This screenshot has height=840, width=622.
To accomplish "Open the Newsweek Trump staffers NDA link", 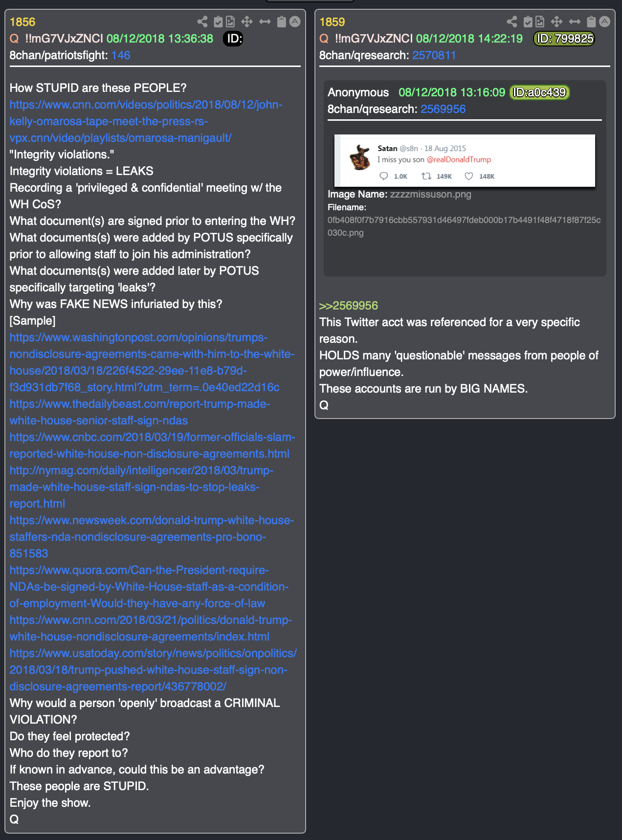I will click(x=152, y=537).
